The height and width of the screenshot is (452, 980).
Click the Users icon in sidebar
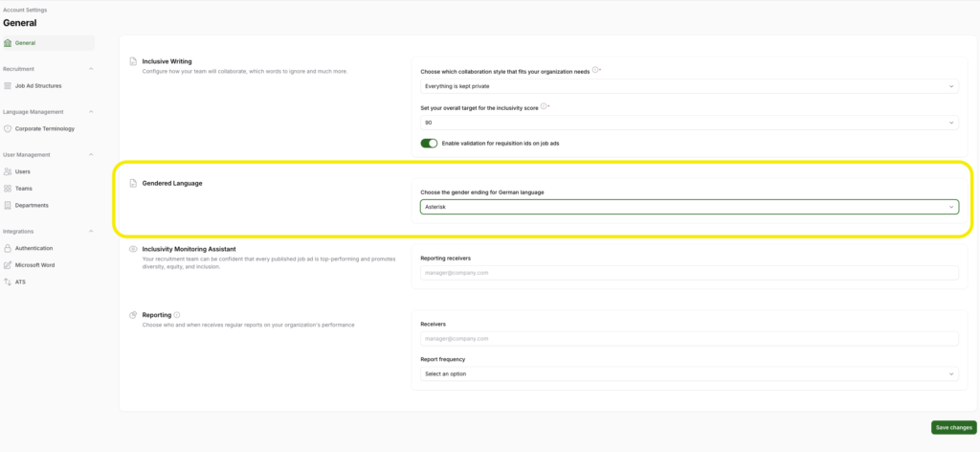point(8,171)
